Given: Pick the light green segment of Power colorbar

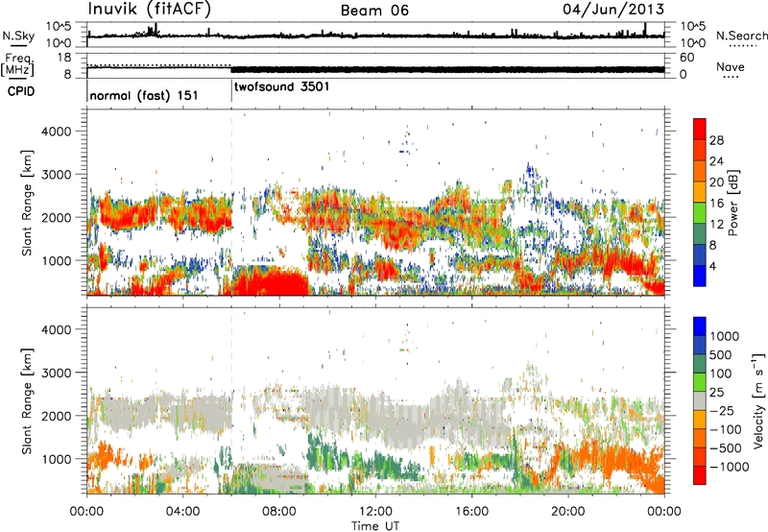Looking at the screenshot, I should (700, 212).
